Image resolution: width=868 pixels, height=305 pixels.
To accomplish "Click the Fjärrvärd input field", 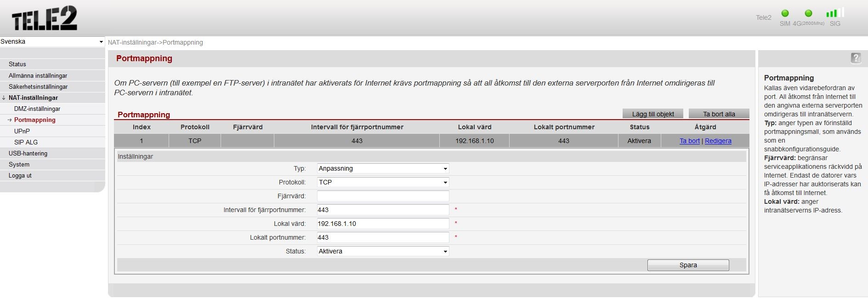I will 383,196.
